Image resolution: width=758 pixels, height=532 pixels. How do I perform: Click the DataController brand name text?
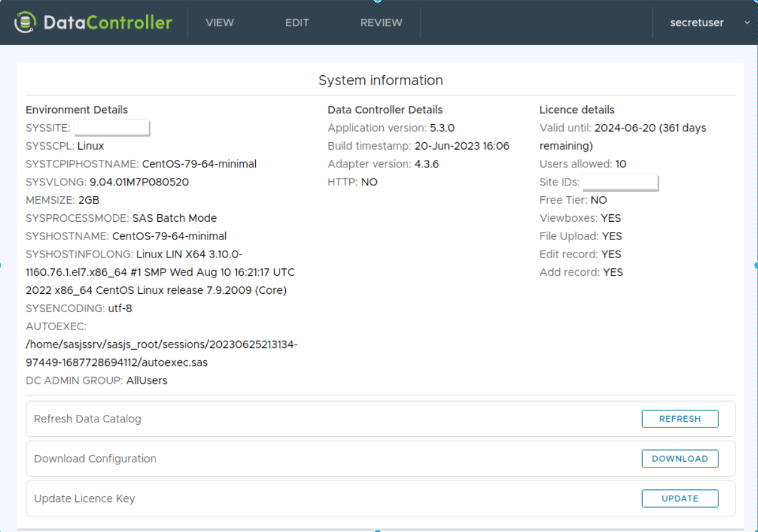[x=107, y=23]
